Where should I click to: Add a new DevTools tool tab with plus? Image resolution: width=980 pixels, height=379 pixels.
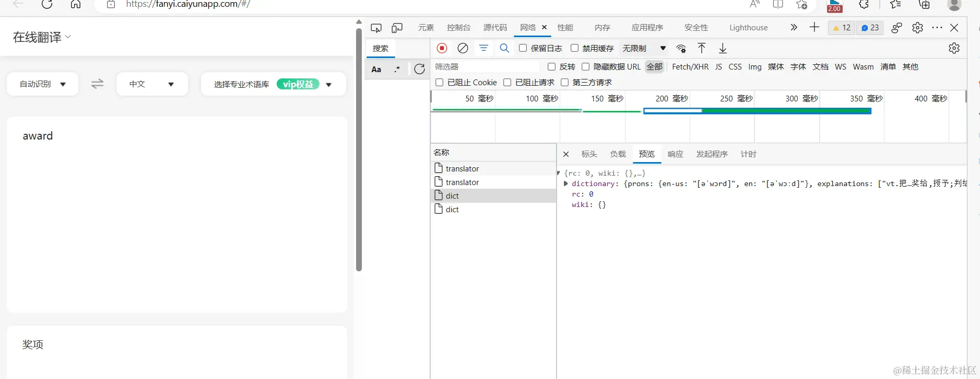pos(814,27)
